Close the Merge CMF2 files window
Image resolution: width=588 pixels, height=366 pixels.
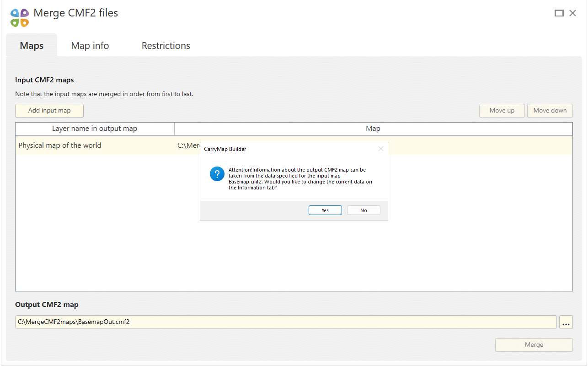coord(572,13)
